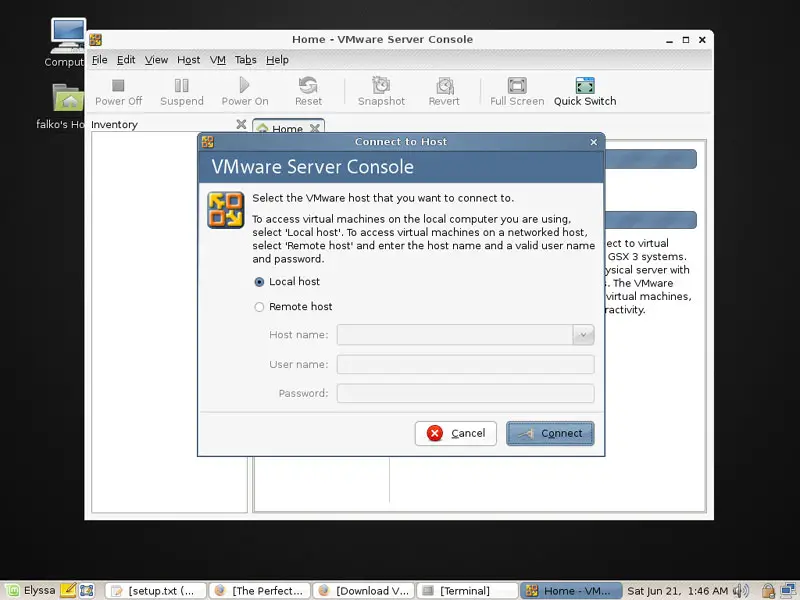Image resolution: width=800 pixels, height=600 pixels.
Task: Open the Host menu
Action: click(189, 60)
